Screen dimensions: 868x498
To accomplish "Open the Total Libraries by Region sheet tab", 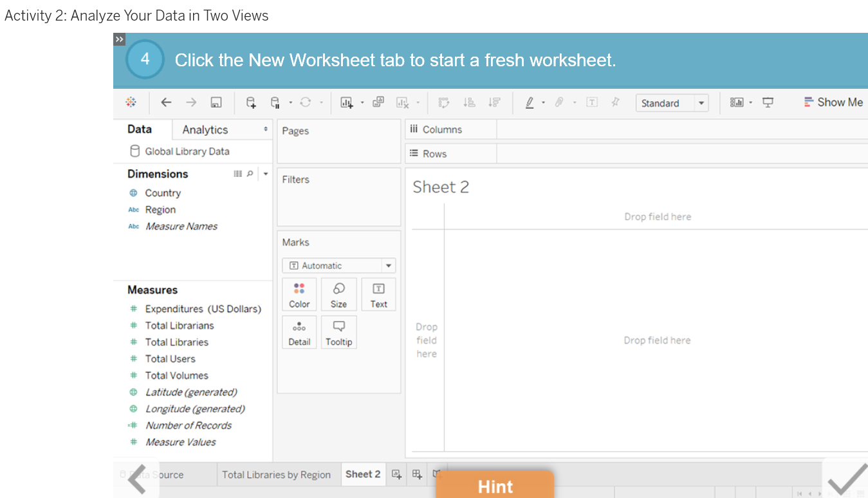I will (278, 474).
